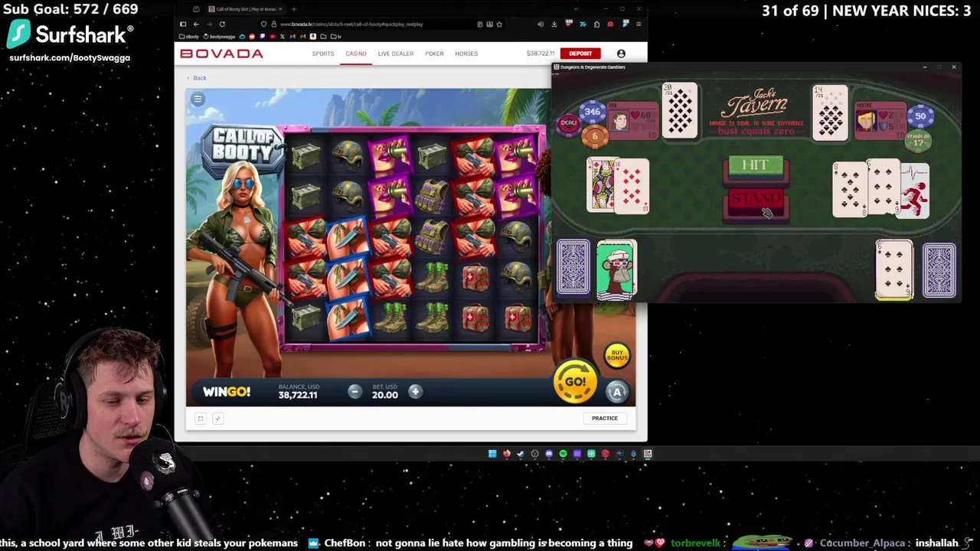
Task: Open the X bookmark in bookmarks bar
Action: pyautogui.click(x=283, y=37)
